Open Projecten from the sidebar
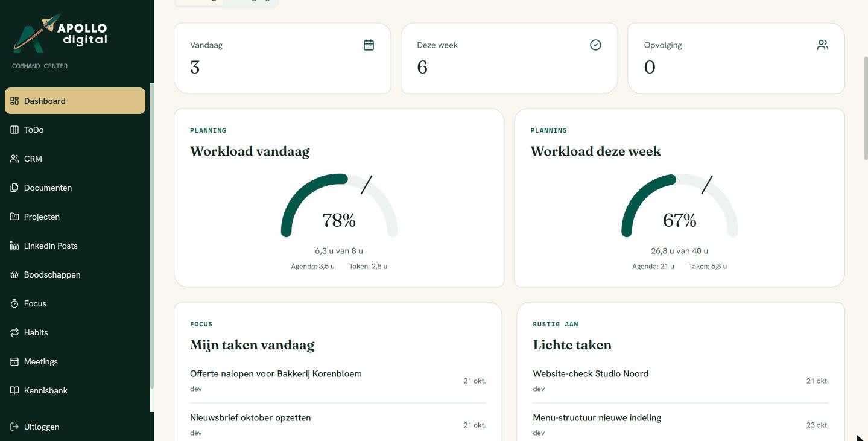The height and width of the screenshot is (441, 868). pos(75,217)
